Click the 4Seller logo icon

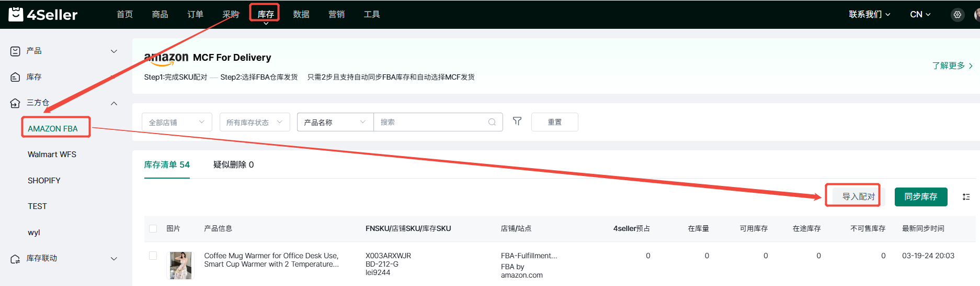point(16,14)
